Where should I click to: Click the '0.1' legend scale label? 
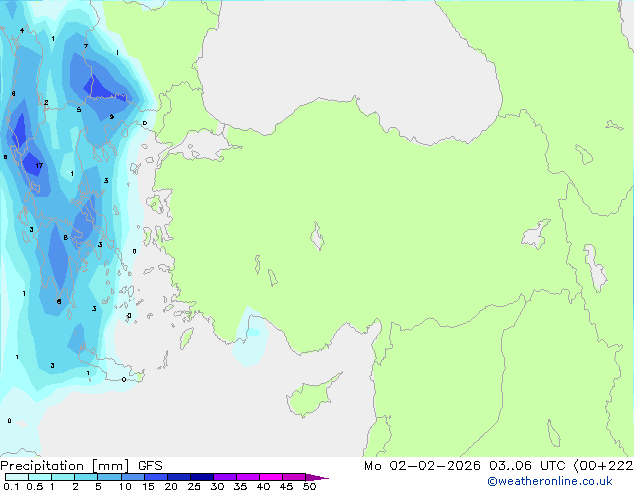click(11, 486)
